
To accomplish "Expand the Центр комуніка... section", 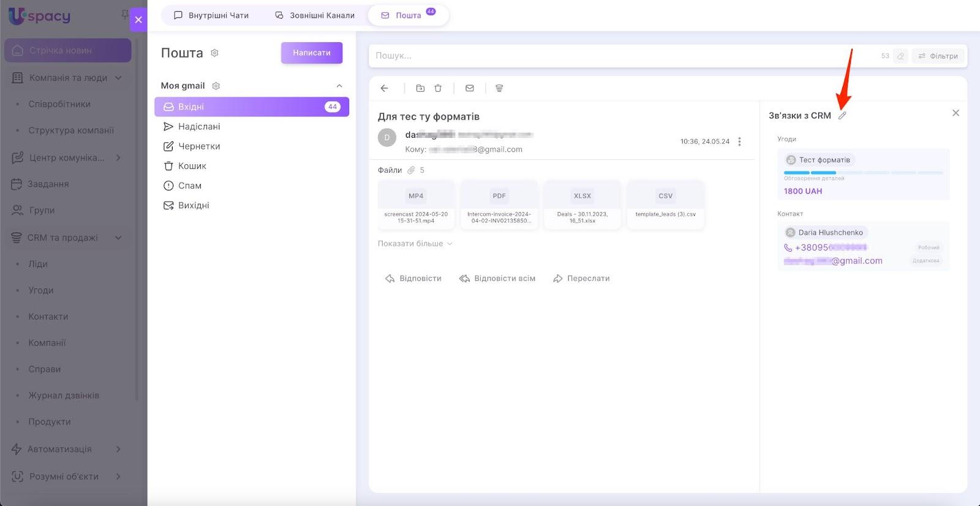I will (x=118, y=157).
